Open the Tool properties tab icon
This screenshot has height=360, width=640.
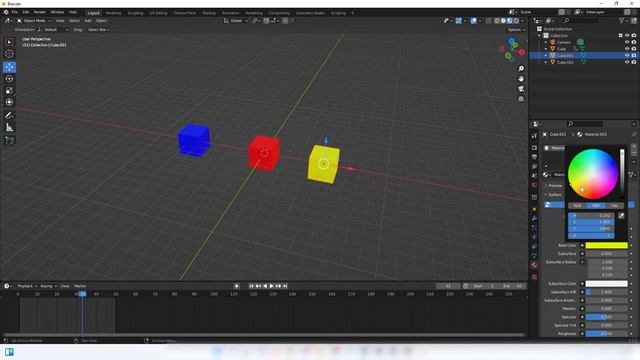point(534,136)
